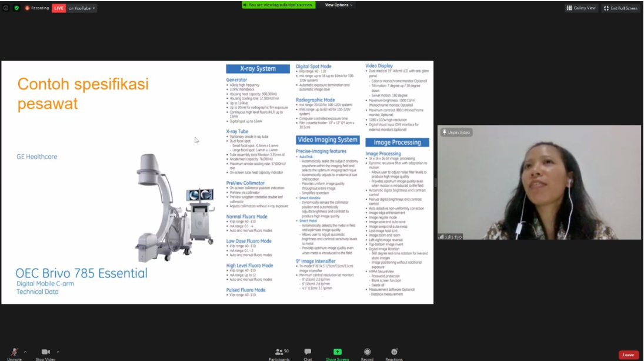Click the 'Smart Window' subheading
The image size is (644, 361).
(x=310, y=198)
